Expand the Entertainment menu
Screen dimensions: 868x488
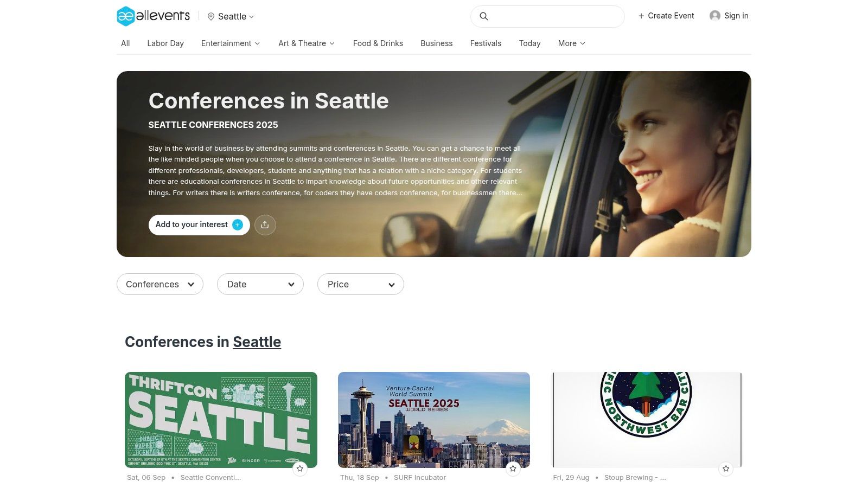point(231,43)
